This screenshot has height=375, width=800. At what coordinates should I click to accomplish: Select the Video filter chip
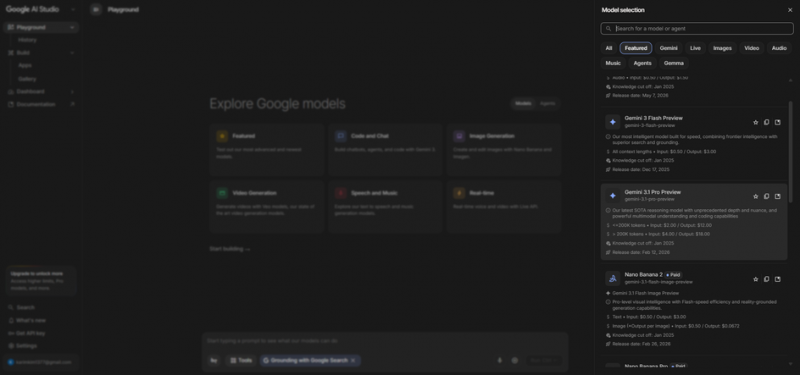pos(752,48)
